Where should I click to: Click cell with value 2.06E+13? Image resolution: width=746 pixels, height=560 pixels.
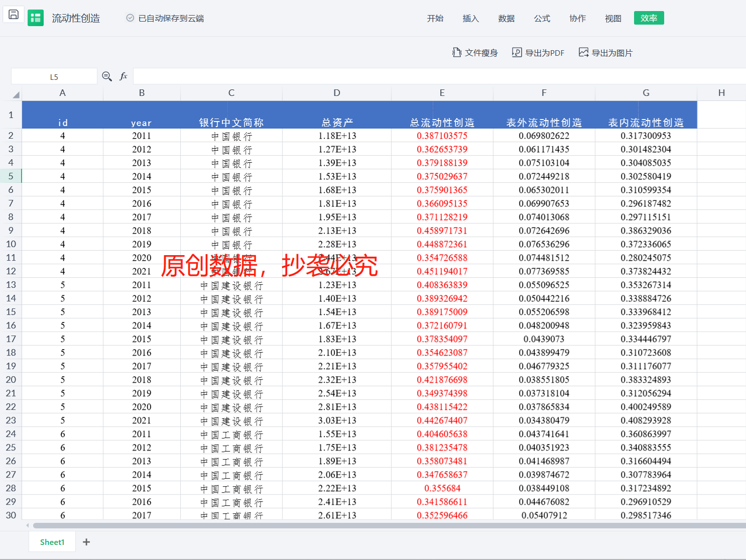pyautogui.click(x=337, y=475)
